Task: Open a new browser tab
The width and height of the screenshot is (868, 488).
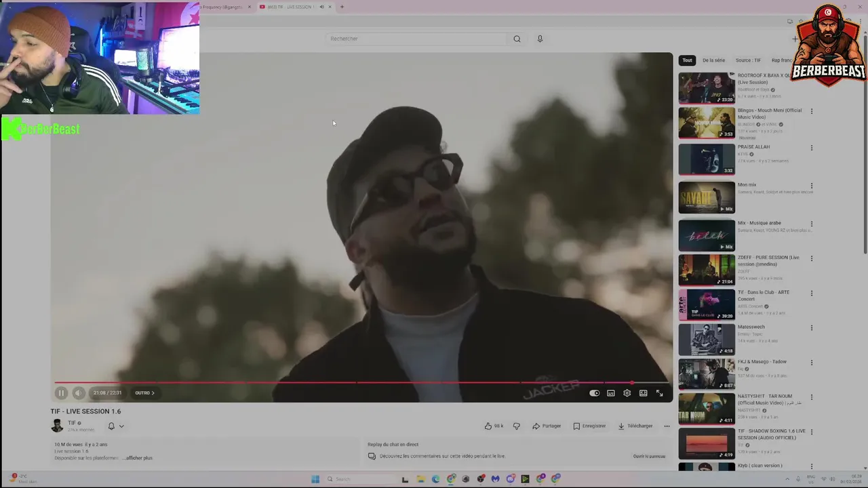Action: [342, 7]
